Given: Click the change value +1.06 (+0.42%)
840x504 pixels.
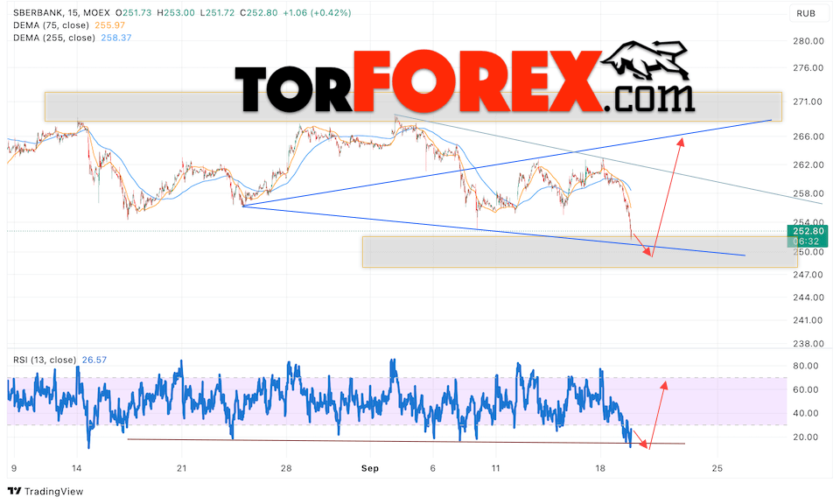Looking at the screenshot, I should pos(317,12).
